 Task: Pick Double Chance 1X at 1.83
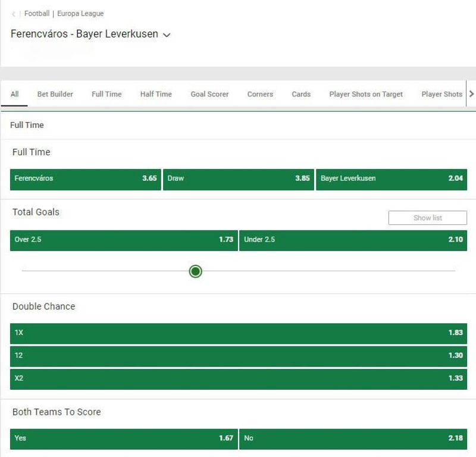[x=239, y=333]
